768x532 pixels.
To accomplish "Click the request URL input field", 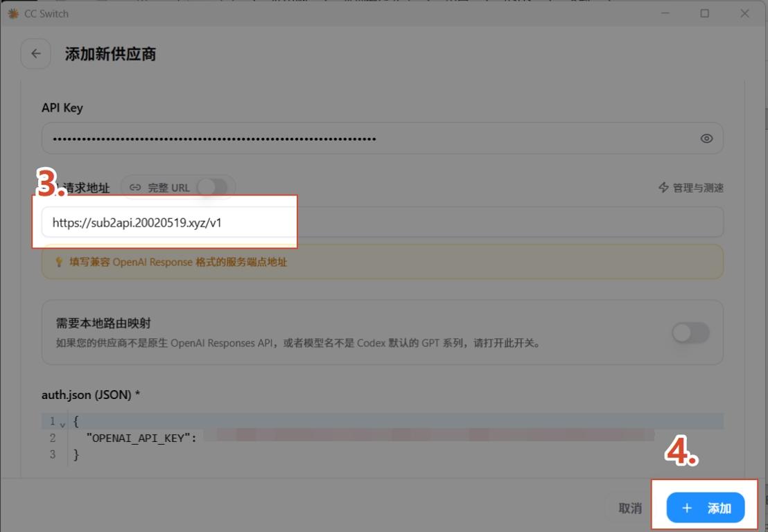I will point(383,222).
